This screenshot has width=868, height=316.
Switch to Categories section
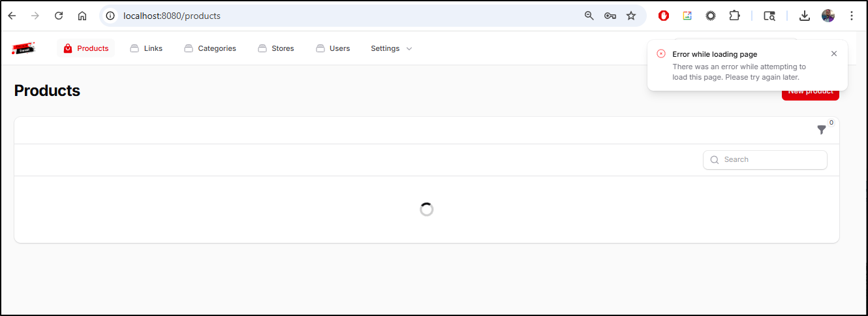[210, 48]
